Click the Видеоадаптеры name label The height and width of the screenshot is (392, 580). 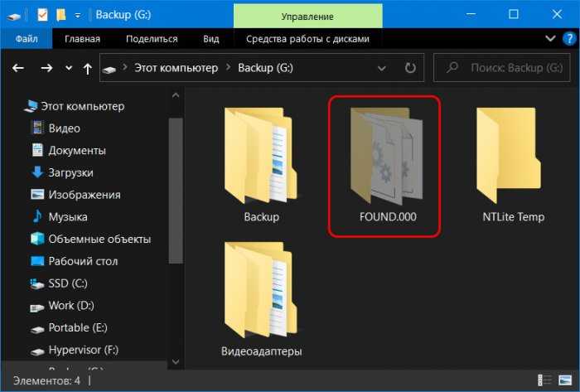[x=262, y=351]
